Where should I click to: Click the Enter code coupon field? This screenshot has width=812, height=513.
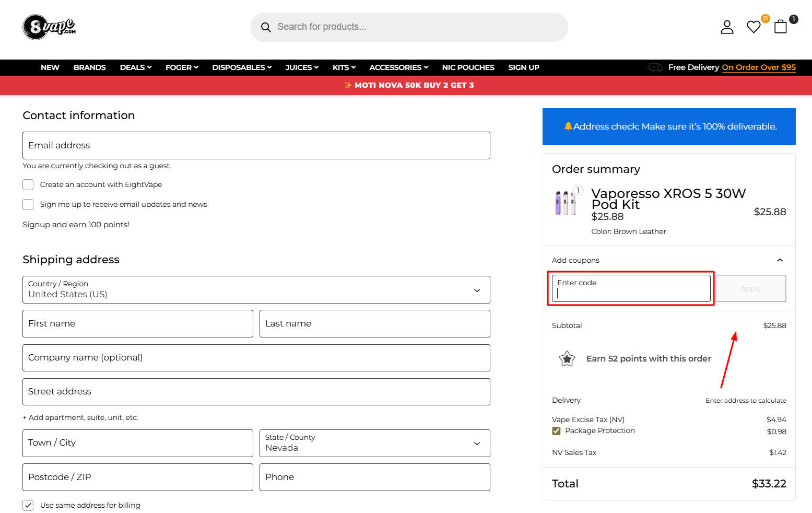[x=631, y=288]
